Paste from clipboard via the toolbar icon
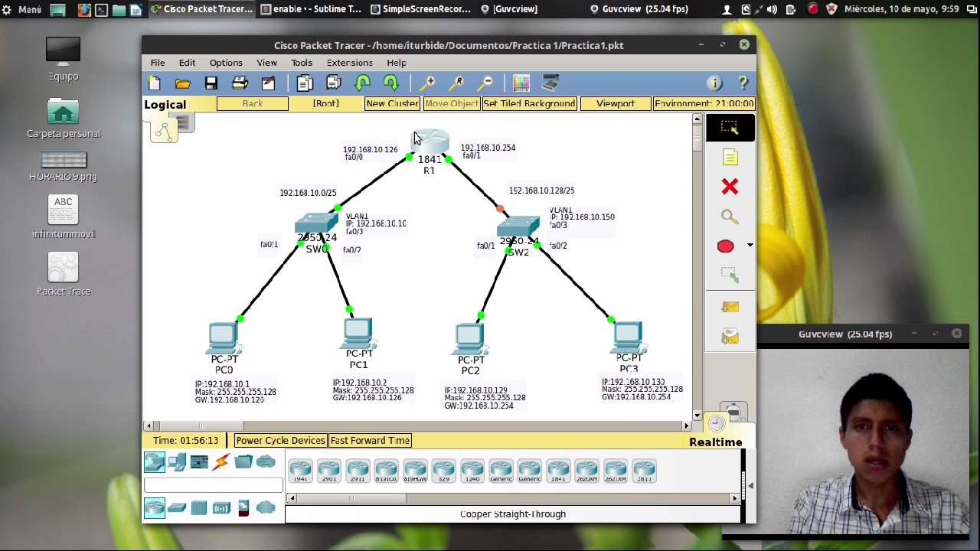This screenshot has width=980, height=551. pos(333,83)
